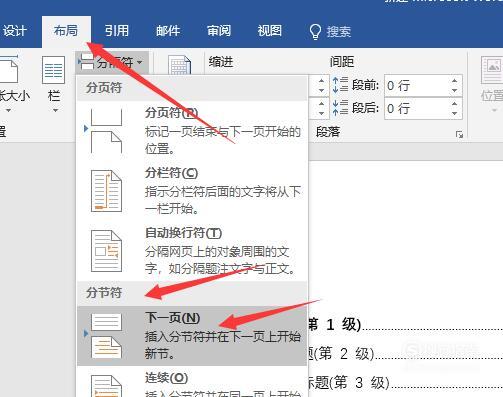Increase 段前 spacing with up arrow

coord(455,81)
